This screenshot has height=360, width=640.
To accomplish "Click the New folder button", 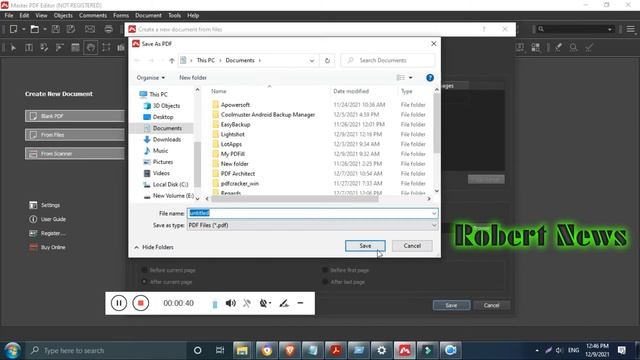I will coord(193,78).
